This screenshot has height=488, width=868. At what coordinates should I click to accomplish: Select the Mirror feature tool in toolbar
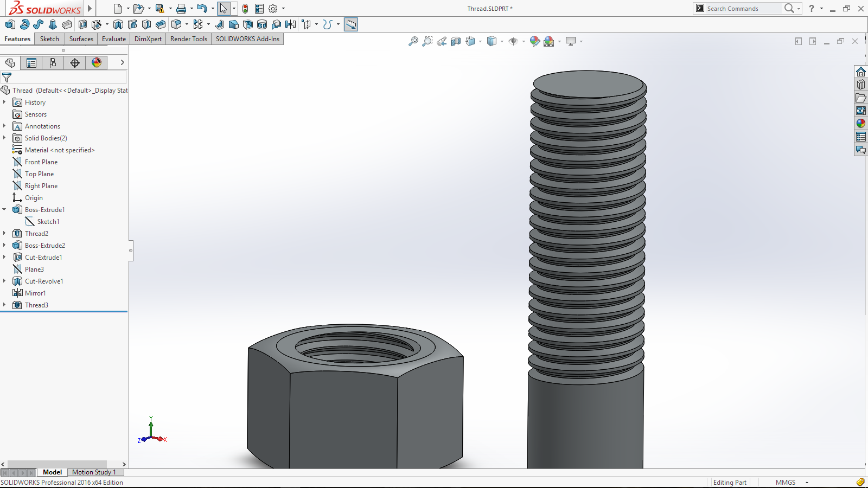pos(291,24)
